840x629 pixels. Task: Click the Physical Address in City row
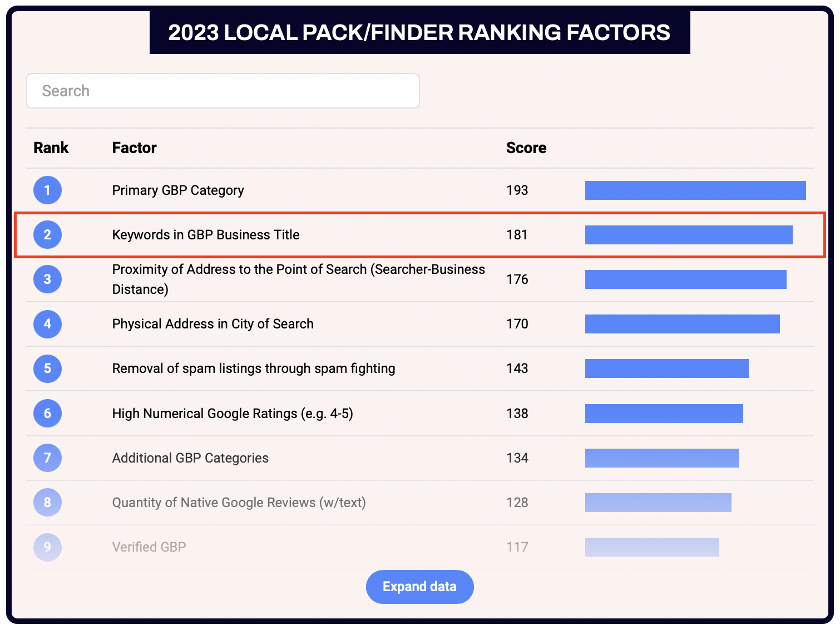(x=213, y=324)
